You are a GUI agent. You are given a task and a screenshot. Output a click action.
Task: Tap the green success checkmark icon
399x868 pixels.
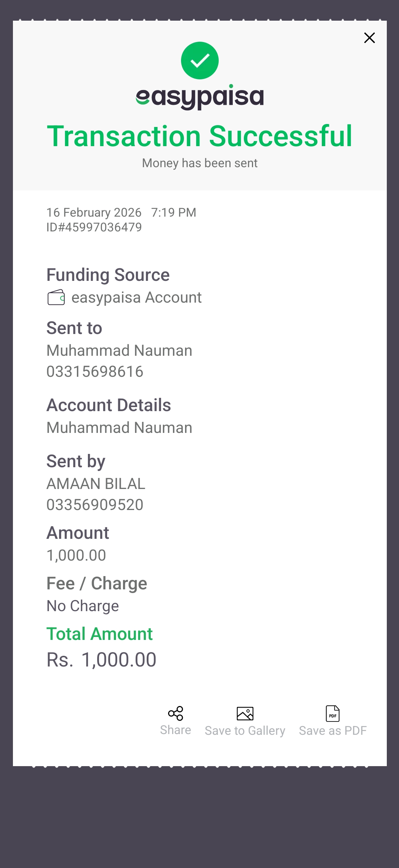[199, 61]
